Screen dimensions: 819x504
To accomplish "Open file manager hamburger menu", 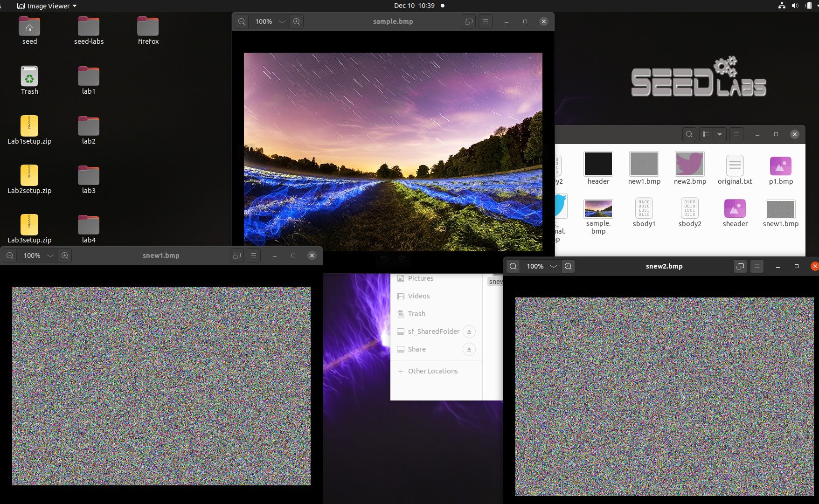I will click(736, 134).
